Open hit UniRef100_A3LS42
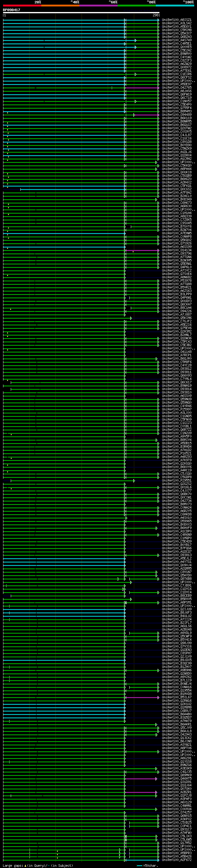The width and height of the screenshot is (197, 868). click(x=177, y=24)
